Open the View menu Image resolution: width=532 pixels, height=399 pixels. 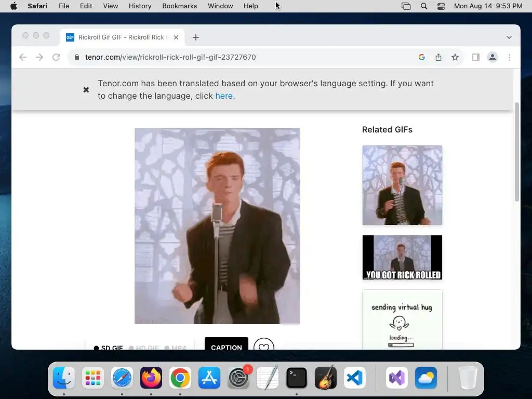coord(111,6)
